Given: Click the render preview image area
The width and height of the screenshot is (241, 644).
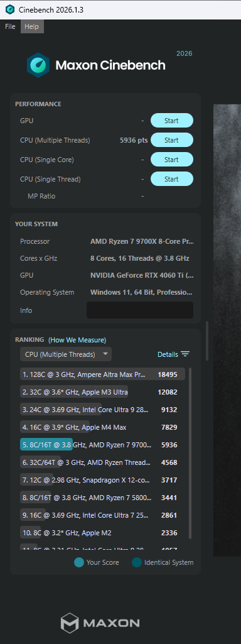Looking at the screenshot, I should coord(227,330).
